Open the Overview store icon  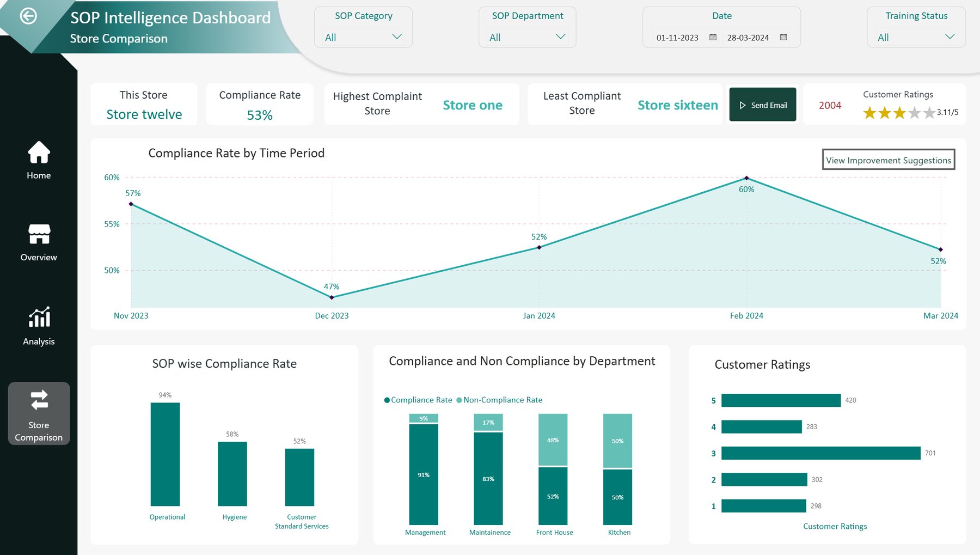[39, 234]
